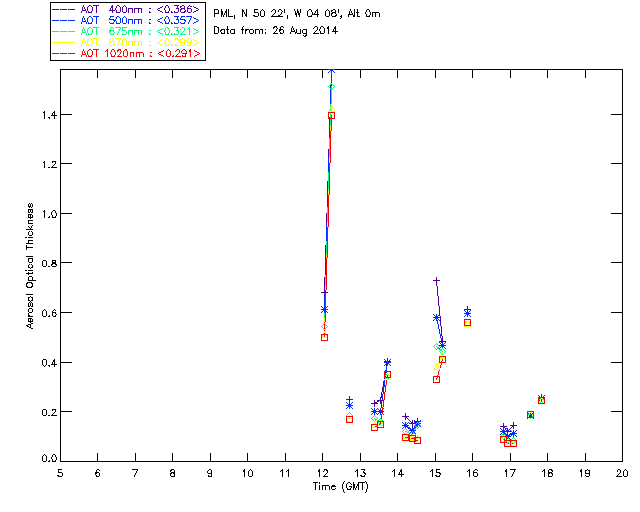Click the purple plus marker near 0.68 at 12h
The height and width of the screenshot is (512, 640).
point(324,292)
